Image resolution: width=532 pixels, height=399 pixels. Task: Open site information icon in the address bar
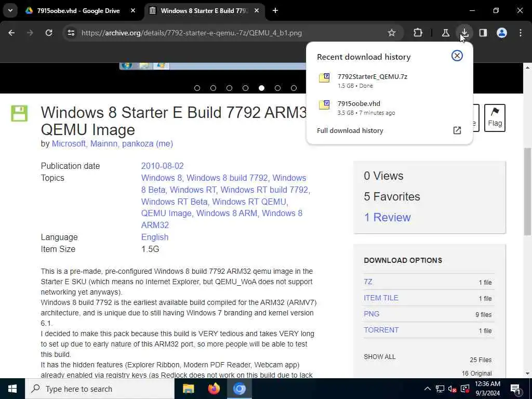pyautogui.click(x=71, y=33)
